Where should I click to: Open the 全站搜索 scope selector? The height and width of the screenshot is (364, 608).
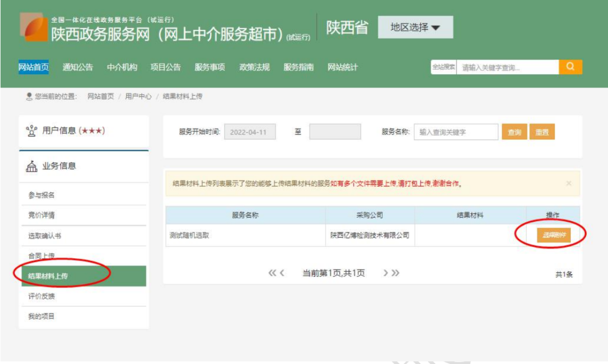tap(444, 67)
